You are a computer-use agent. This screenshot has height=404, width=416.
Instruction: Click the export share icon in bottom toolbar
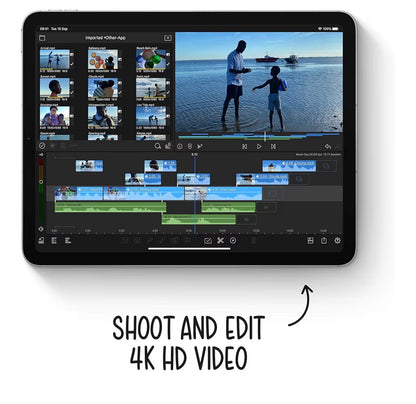(x=324, y=240)
